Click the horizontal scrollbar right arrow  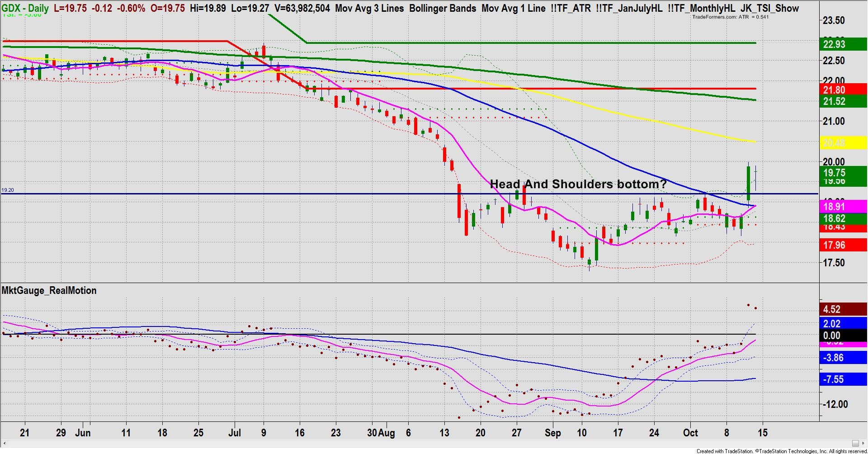[x=863, y=443]
